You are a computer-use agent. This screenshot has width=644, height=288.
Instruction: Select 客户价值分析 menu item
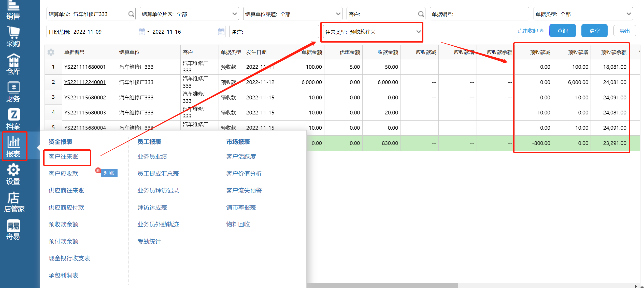point(244,174)
